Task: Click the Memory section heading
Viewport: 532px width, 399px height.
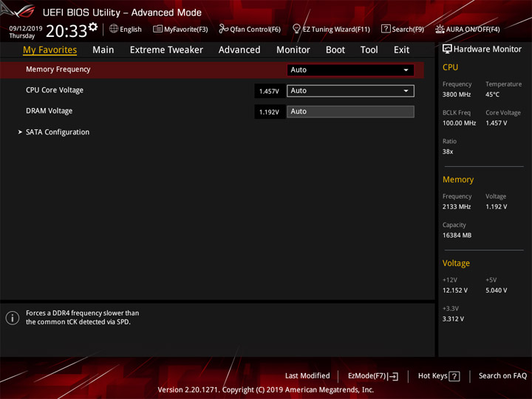Action: click(458, 180)
